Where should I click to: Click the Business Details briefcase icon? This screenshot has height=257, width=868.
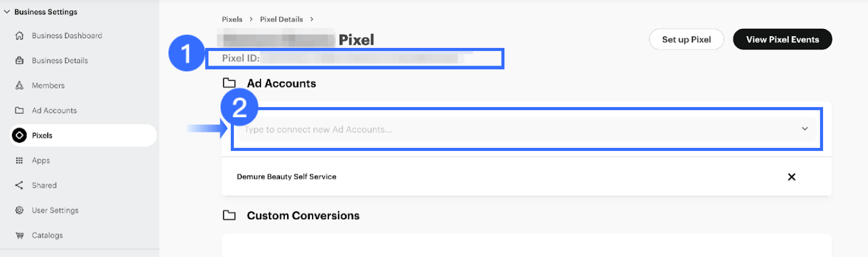click(19, 61)
